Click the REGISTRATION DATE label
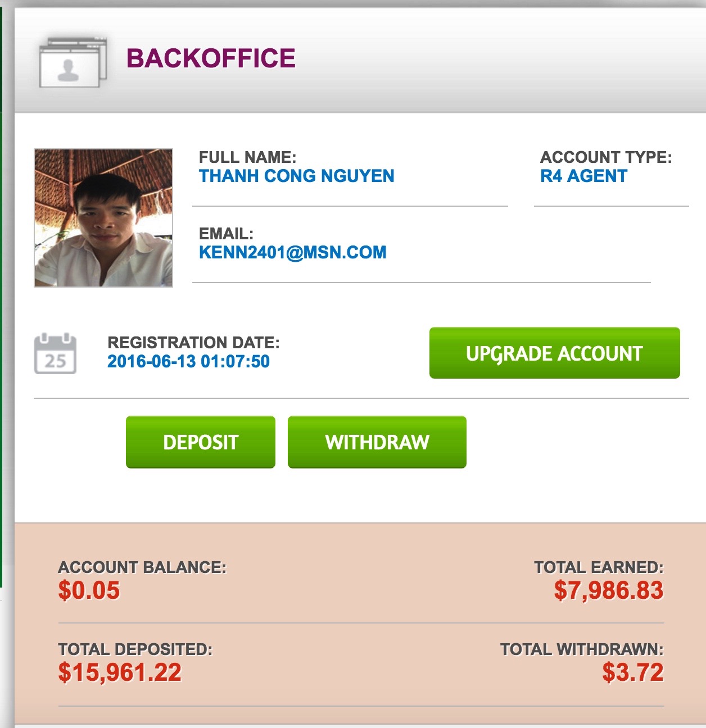 point(193,343)
